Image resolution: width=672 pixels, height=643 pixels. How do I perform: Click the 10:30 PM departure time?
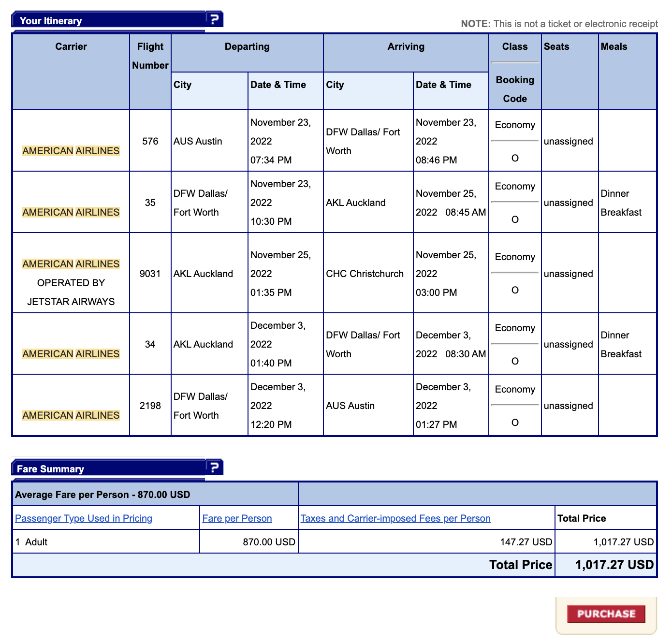[271, 221]
